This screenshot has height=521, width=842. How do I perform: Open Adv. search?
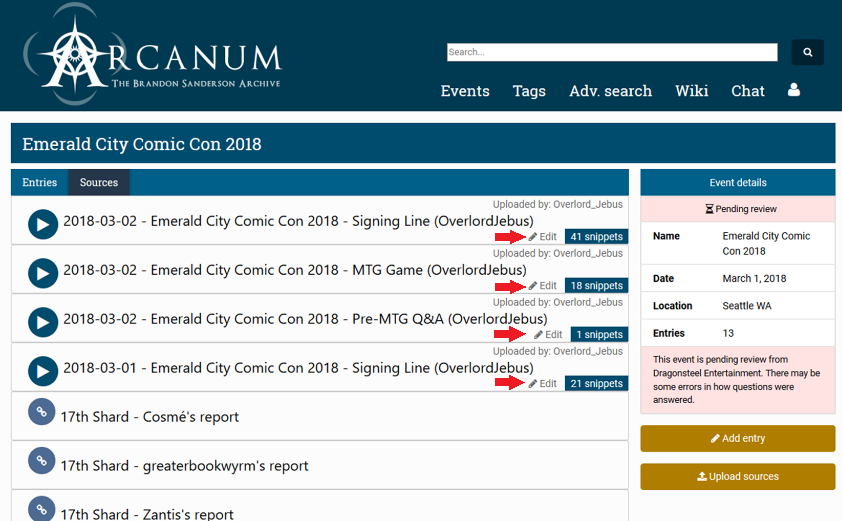pos(611,91)
